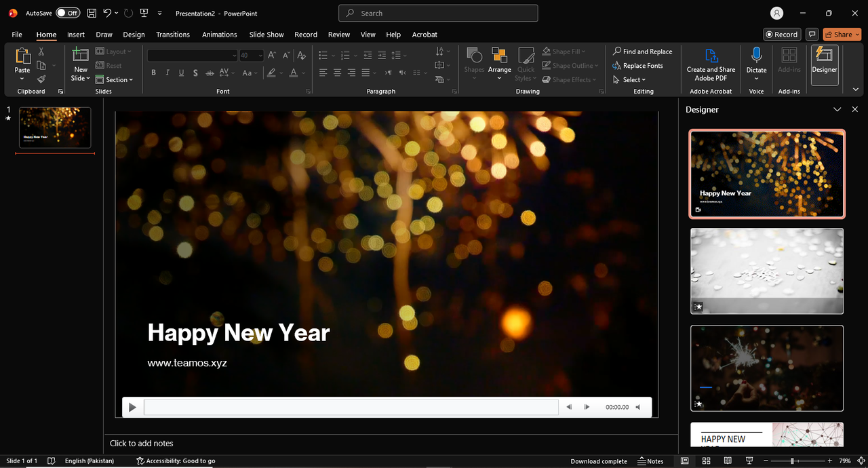
Task: Click the Record button at top right
Action: [x=782, y=35]
